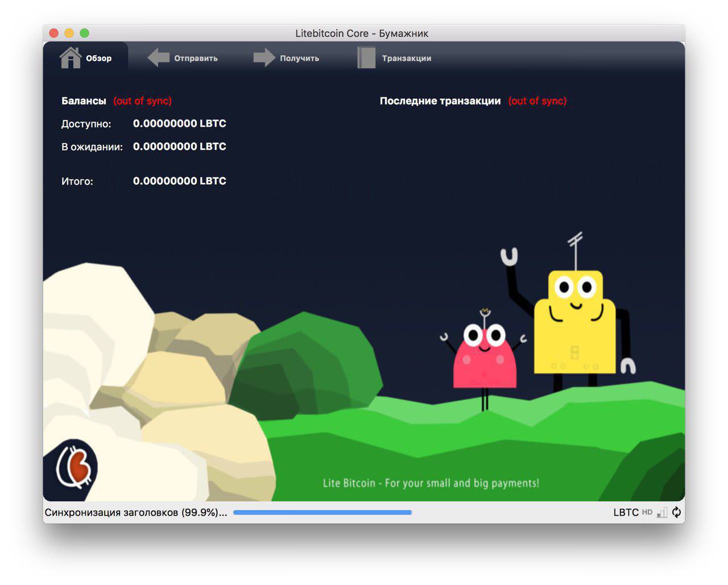Click the HD wallet indicator
728x585 pixels.
[x=647, y=512]
